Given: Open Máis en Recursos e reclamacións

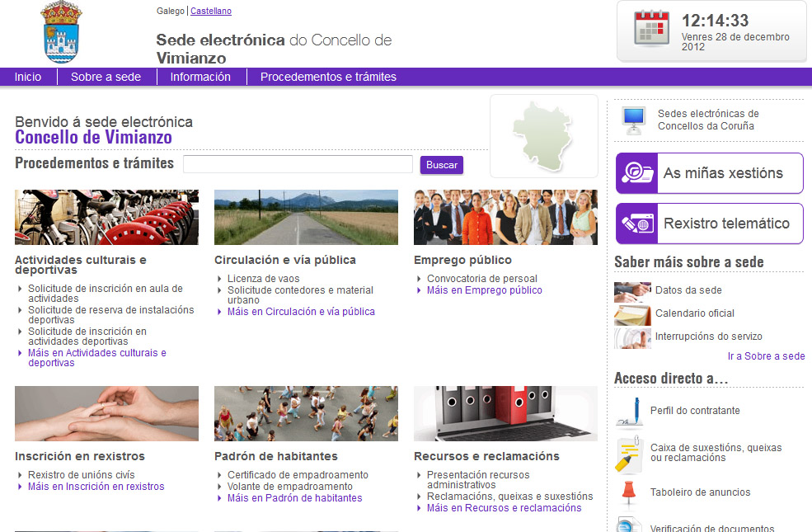Looking at the screenshot, I should [x=504, y=508].
